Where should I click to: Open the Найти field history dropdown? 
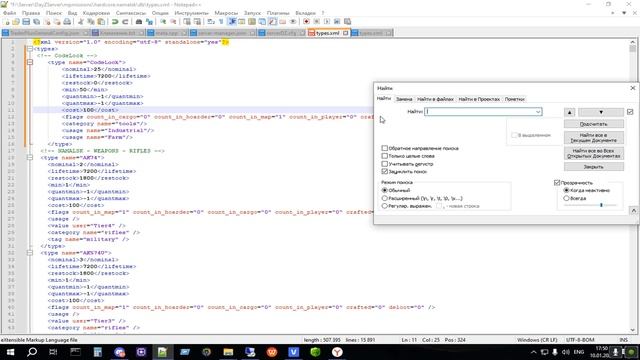[538, 112]
